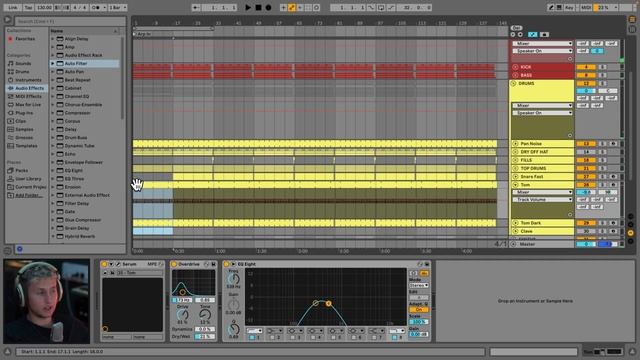Click Overdrive Tone knob
640x360 pixels.
click(205, 314)
